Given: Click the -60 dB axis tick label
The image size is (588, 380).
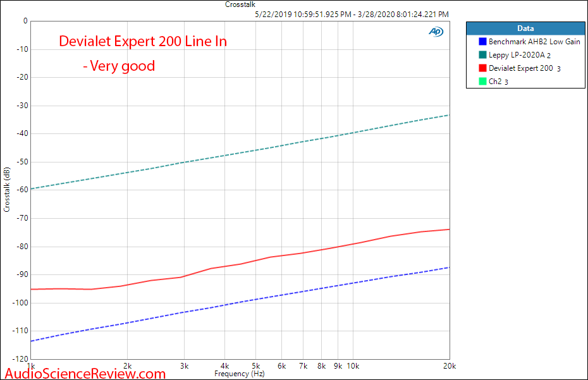Looking at the screenshot, I should pos(22,190).
